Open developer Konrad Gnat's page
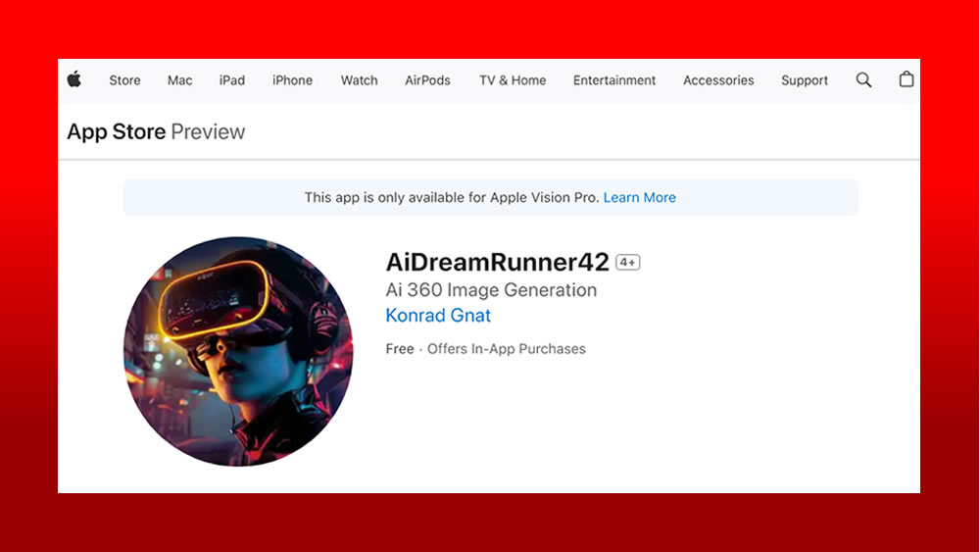The image size is (980, 552). tap(438, 315)
